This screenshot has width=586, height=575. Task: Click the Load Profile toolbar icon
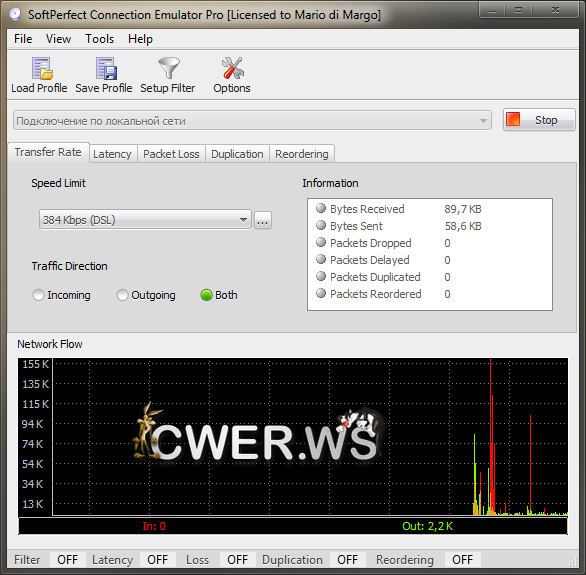coord(42,68)
